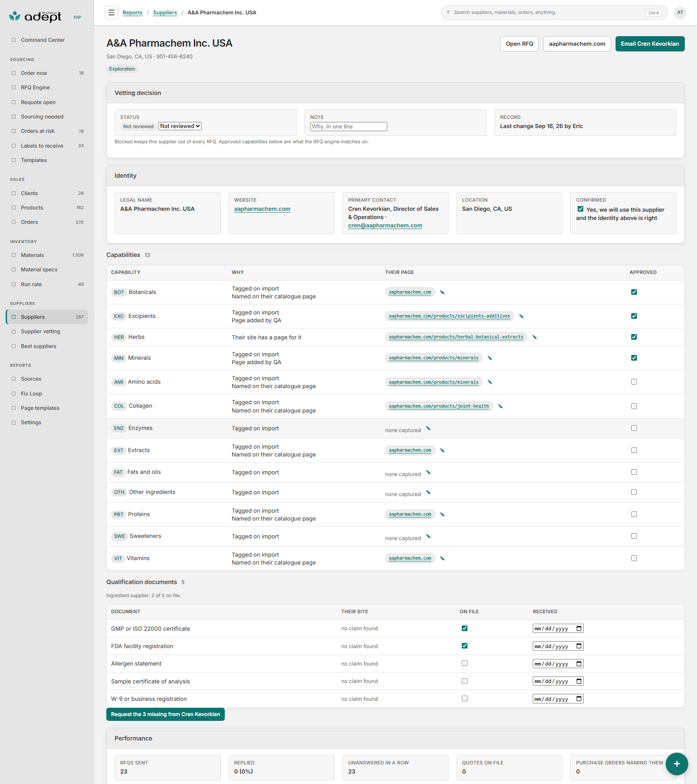Edit the Other ingredients page pencil
Image resolution: width=697 pixels, height=784 pixels.
click(428, 493)
